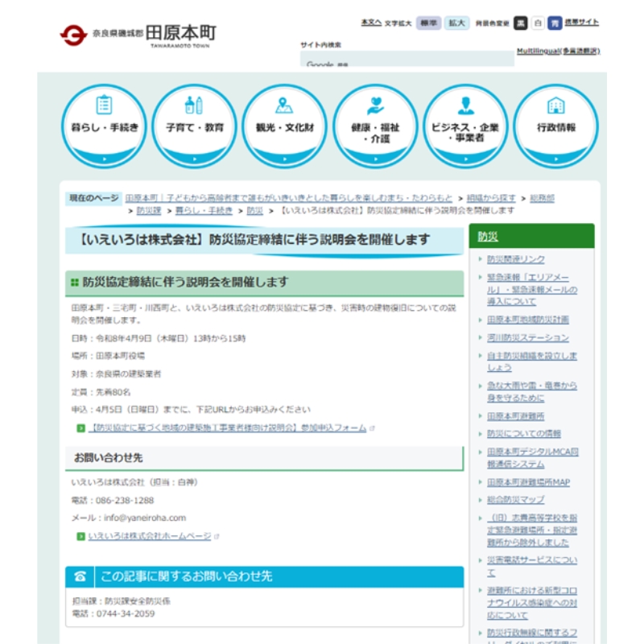Set background color to 黒
The width and height of the screenshot is (644, 644).
tap(521, 22)
